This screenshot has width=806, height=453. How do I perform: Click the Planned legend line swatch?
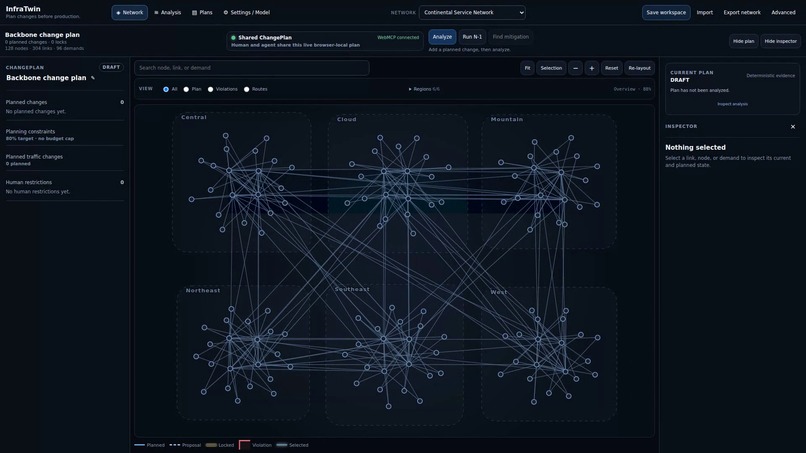[139, 445]
